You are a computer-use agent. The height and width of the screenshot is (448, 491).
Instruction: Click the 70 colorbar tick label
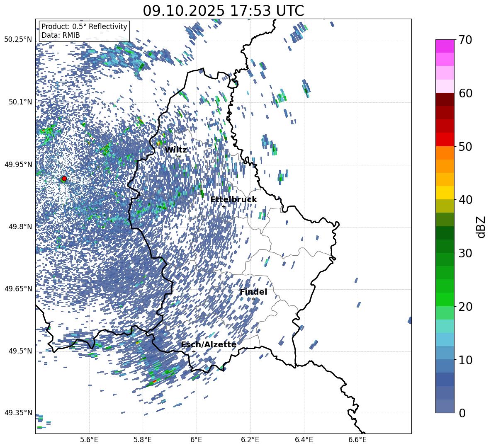465,40
